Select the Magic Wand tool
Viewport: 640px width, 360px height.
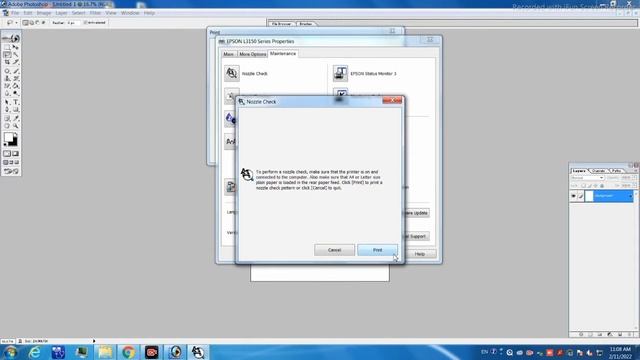(16, 55)
